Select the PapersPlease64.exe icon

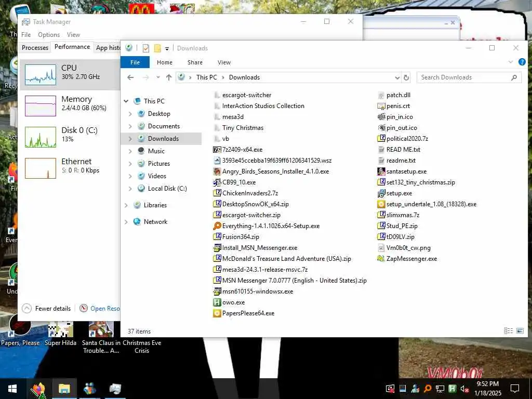click(217, 313)
